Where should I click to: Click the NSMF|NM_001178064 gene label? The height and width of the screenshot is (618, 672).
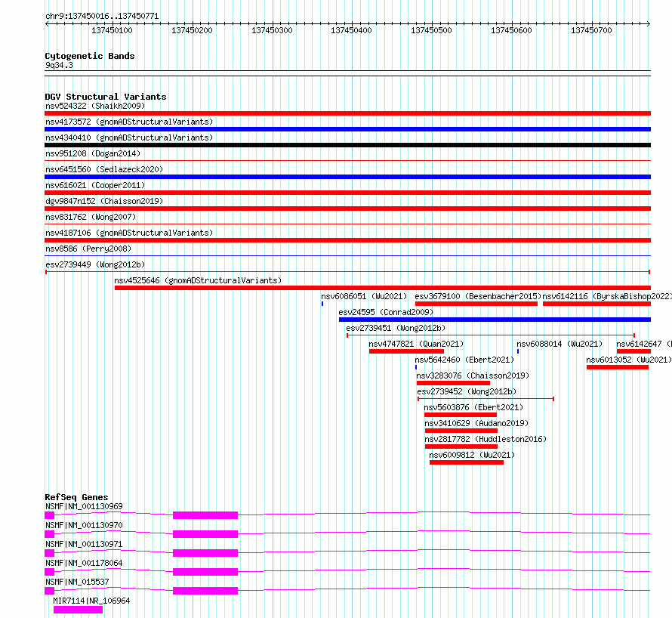(84, 563)
